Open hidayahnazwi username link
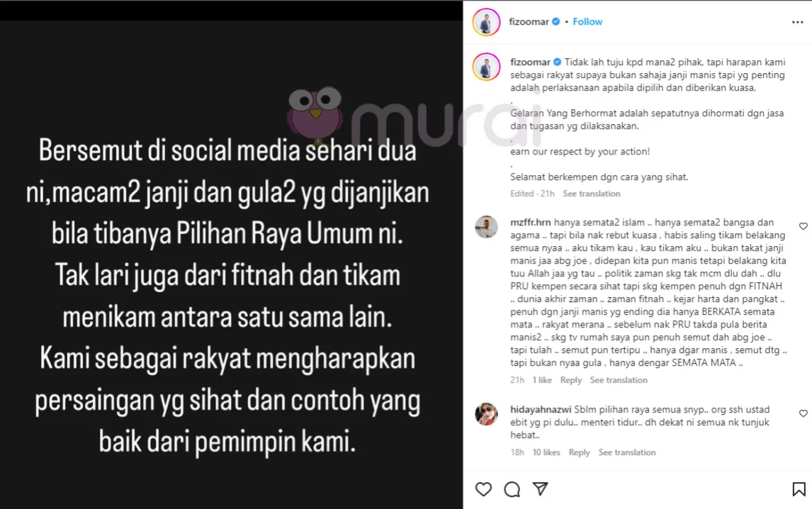Viewport: 812px width, 509px height. click(541, 410)
